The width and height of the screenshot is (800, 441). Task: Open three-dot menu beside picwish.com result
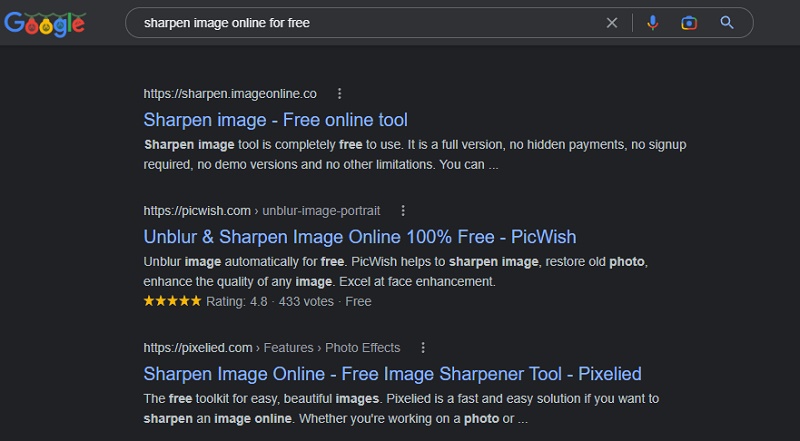(x=403, y=210)
